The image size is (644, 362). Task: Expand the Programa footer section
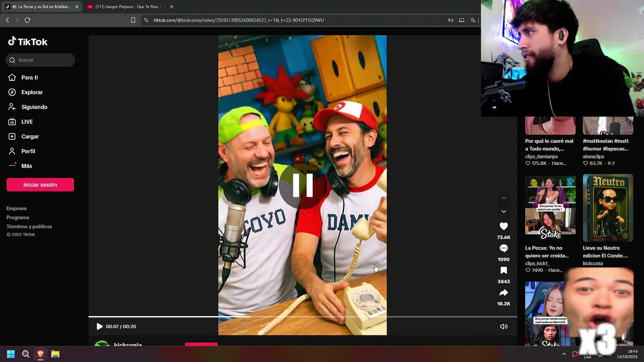pos(18,217)
